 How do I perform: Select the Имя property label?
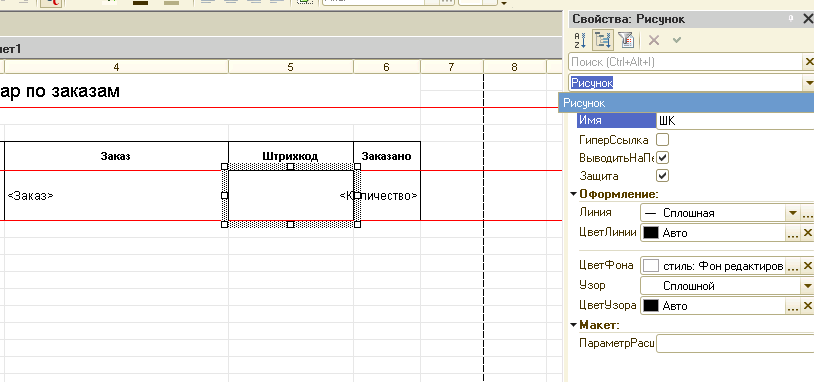(616, 120)
